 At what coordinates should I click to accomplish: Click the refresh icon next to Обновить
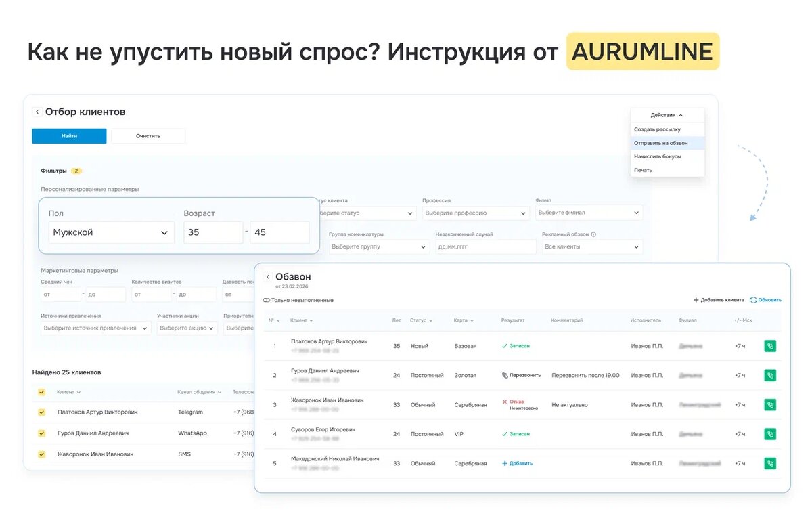tap(753, 300)
